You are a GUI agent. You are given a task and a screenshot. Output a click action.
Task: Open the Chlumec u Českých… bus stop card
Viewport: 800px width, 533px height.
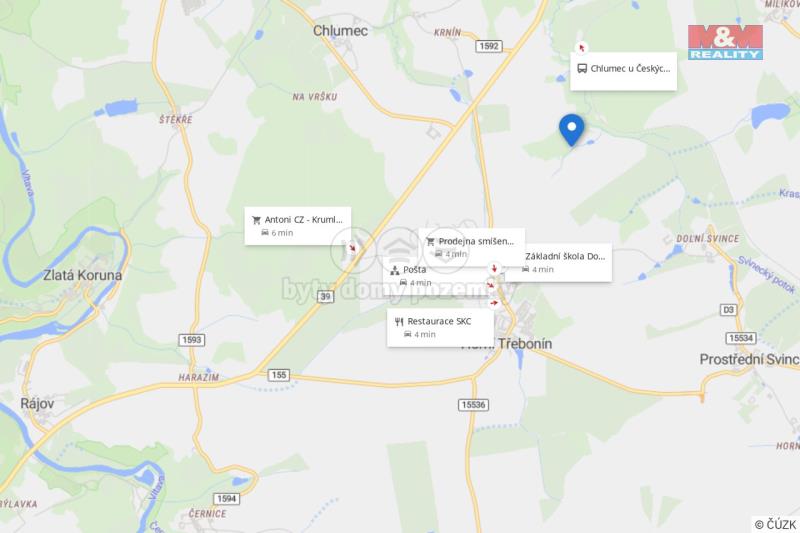tap(623, 71)
